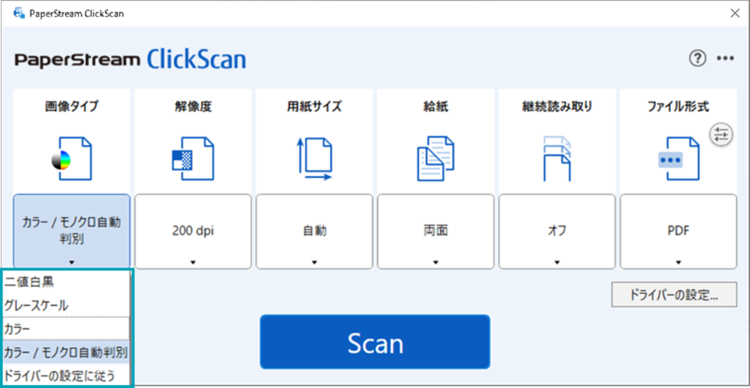Click the 給紙 heading text
750x388 pixels.
pyautogui.click(x=436, y=107)
